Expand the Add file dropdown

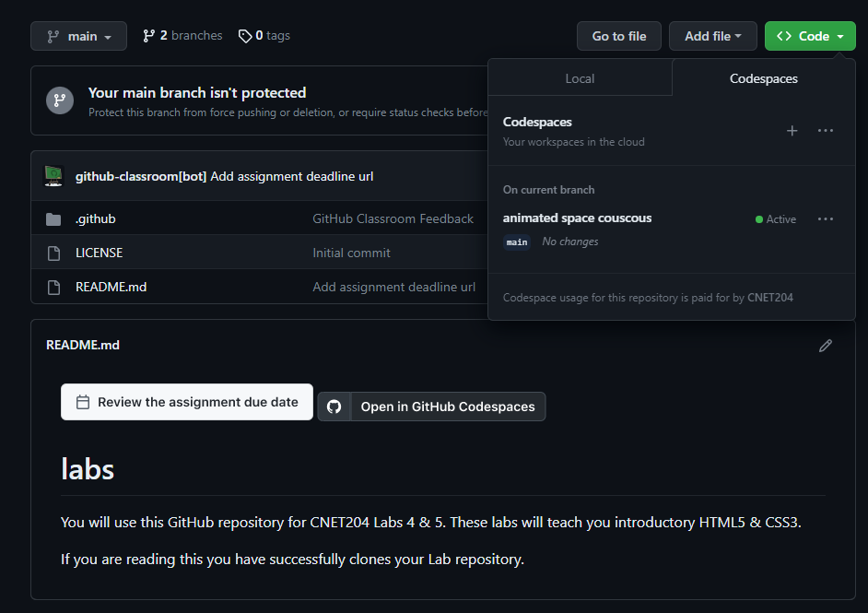[712, 35]
